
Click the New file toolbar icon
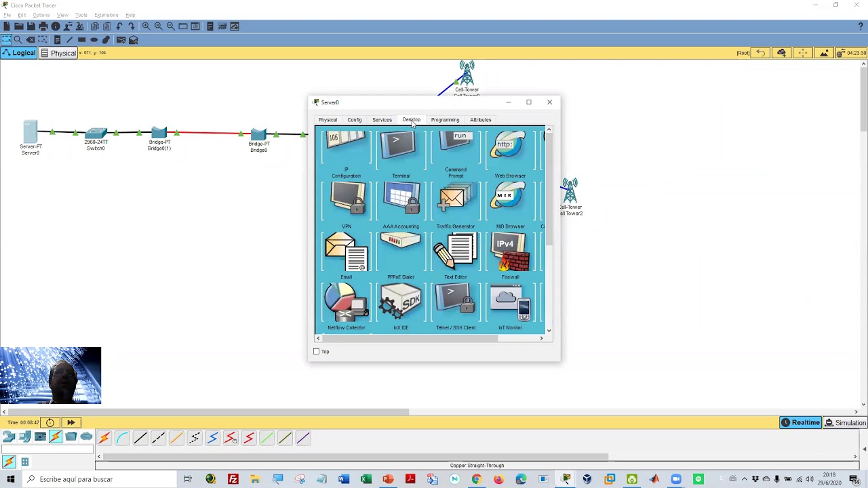(7, 26)
